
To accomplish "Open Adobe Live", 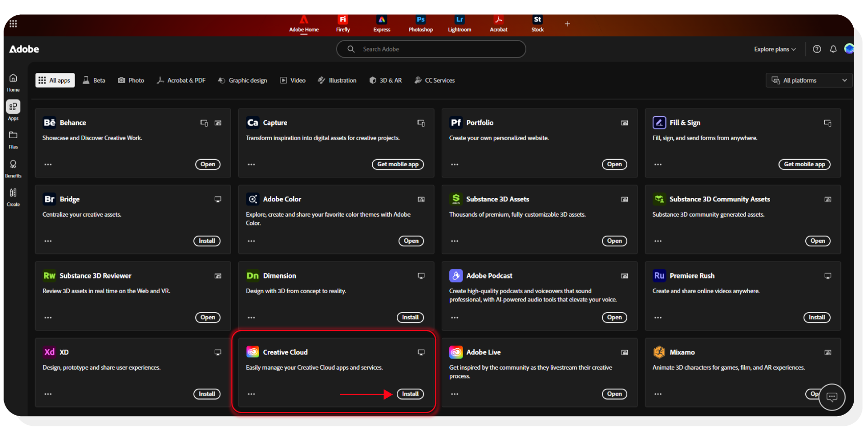I will point(615,394).
